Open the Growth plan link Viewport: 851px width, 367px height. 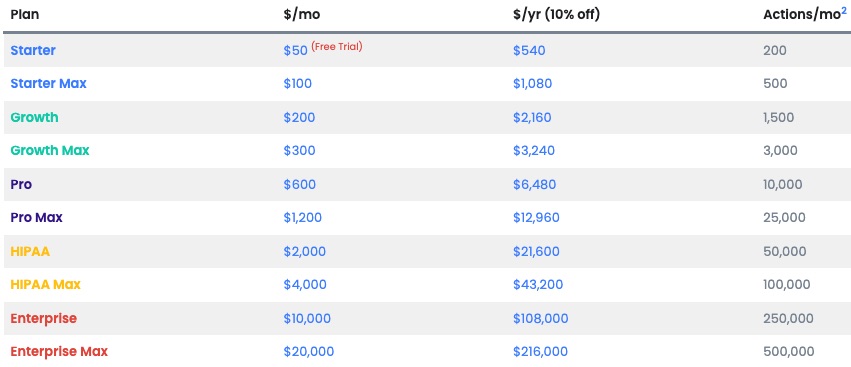click(34, 117)
